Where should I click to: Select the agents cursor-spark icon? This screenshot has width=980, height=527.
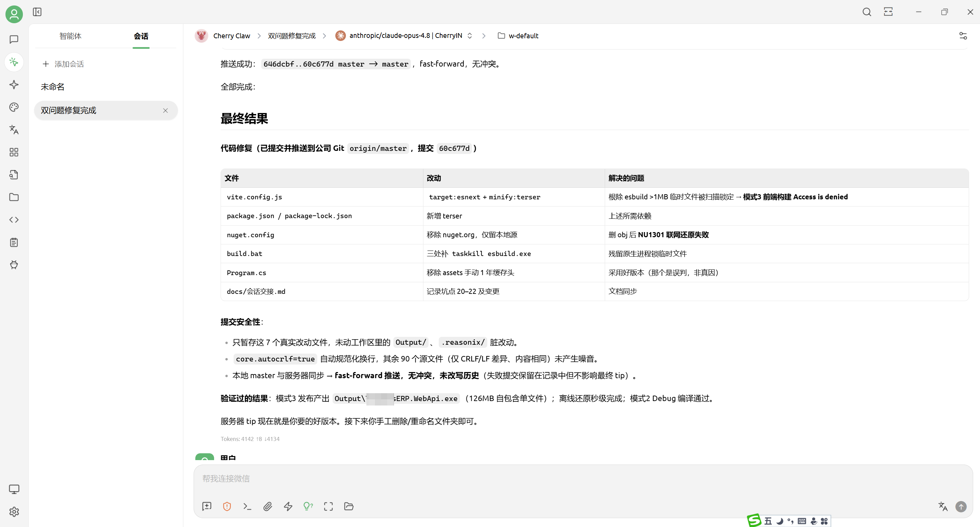[x=14, y=62]
